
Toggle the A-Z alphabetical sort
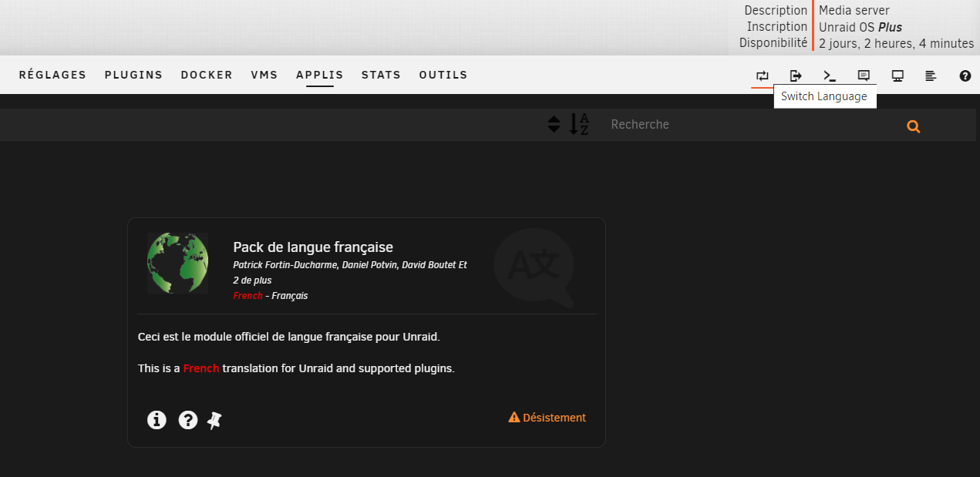579,124
